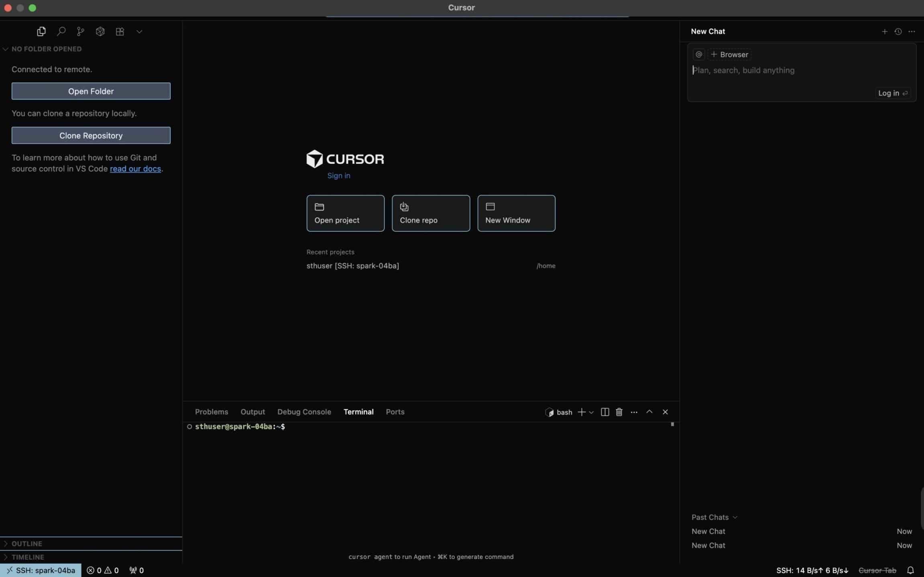Switch to the Ports tab
This screenshot has width=924, height=577.
[395, 412]
